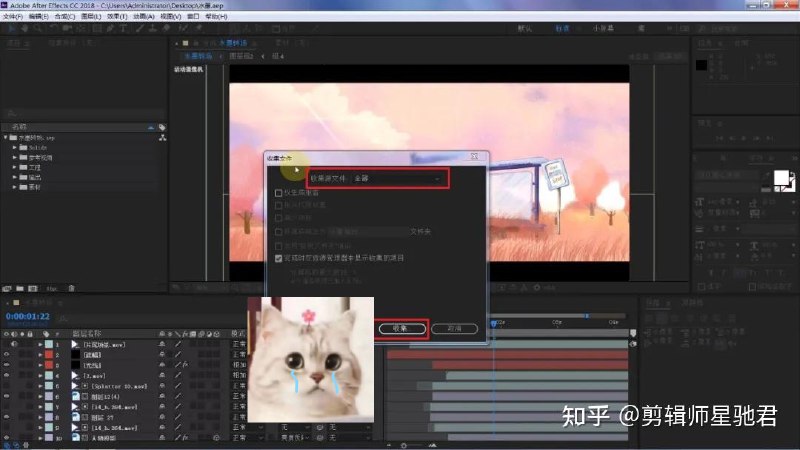This screenshot has height=450, width=800.
Task: Uncheck 完成时在资源管理器中显示收集的项目 option
Action: pyautogui.click(x=279, y=258)
